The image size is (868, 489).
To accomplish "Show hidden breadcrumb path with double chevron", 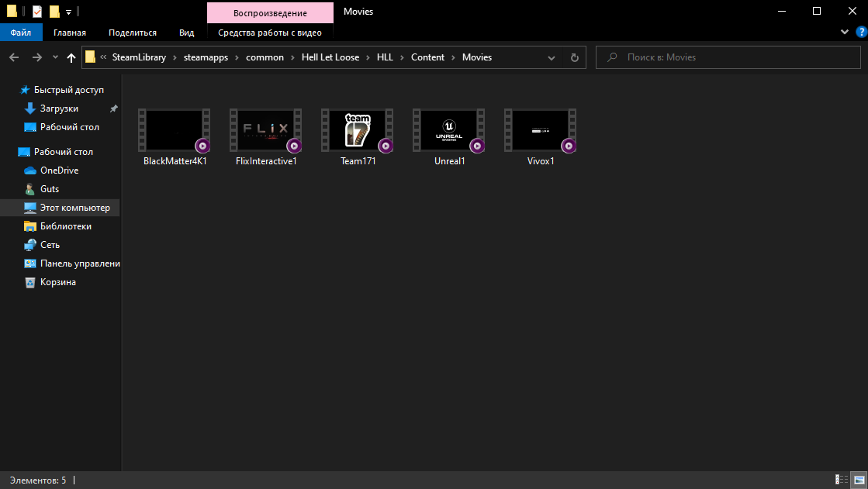I will pyautogui.click(x=103, y=57).
